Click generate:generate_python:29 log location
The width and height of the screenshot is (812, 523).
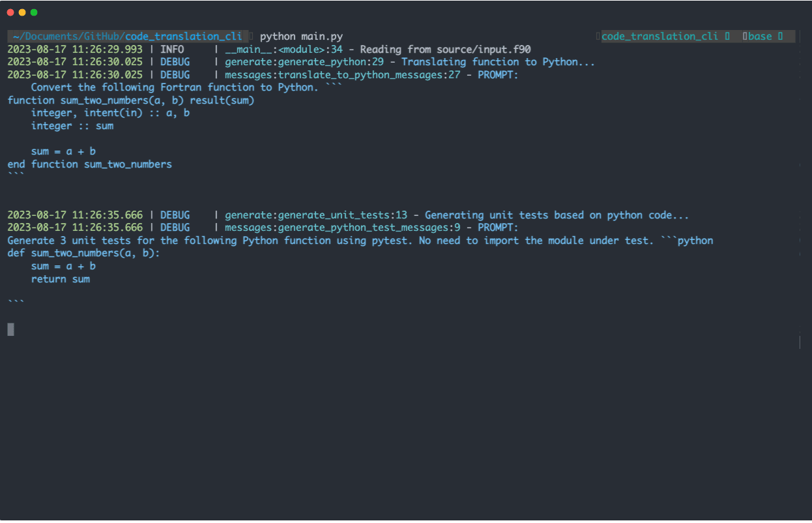[304, 62]
